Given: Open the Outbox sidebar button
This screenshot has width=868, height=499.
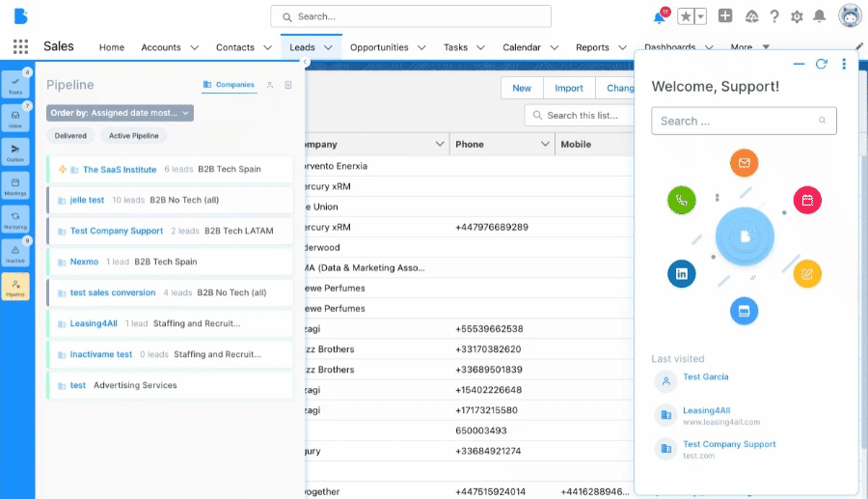Looking at the screenshot, I should point(14,152).
